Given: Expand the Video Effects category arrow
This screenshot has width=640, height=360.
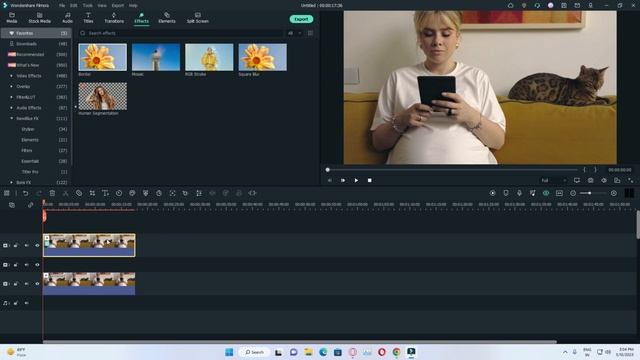Looking at the screenshot, I should point(11,76).
